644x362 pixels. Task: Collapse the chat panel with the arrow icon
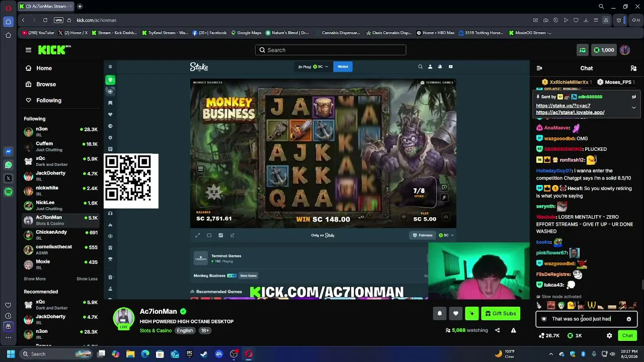click(x=539, y=68)
